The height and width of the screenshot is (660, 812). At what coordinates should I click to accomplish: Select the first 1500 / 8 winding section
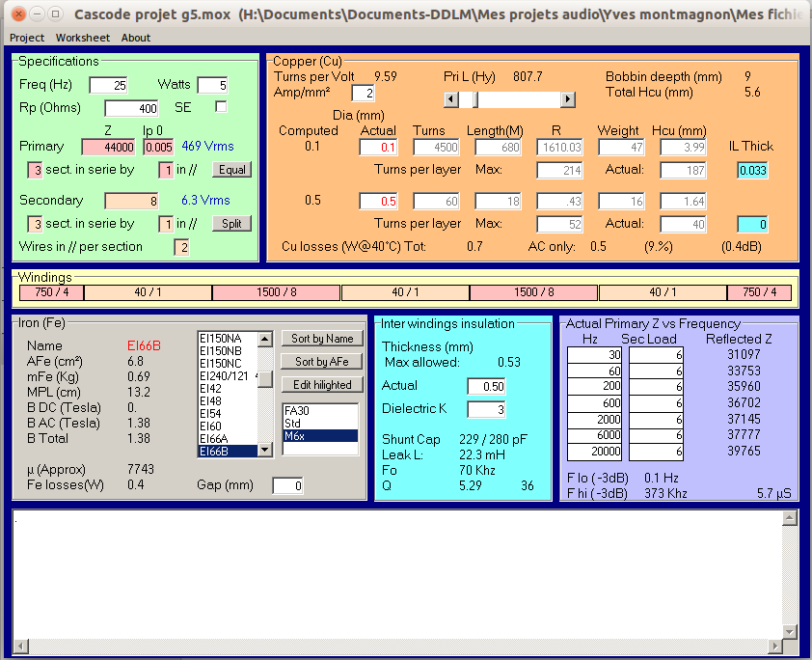pos(277,292)
